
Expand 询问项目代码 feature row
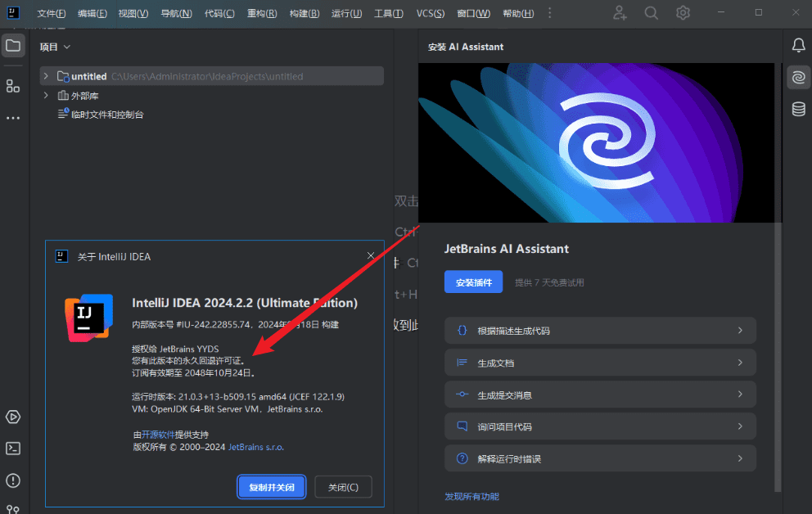[x=600, y=426]
